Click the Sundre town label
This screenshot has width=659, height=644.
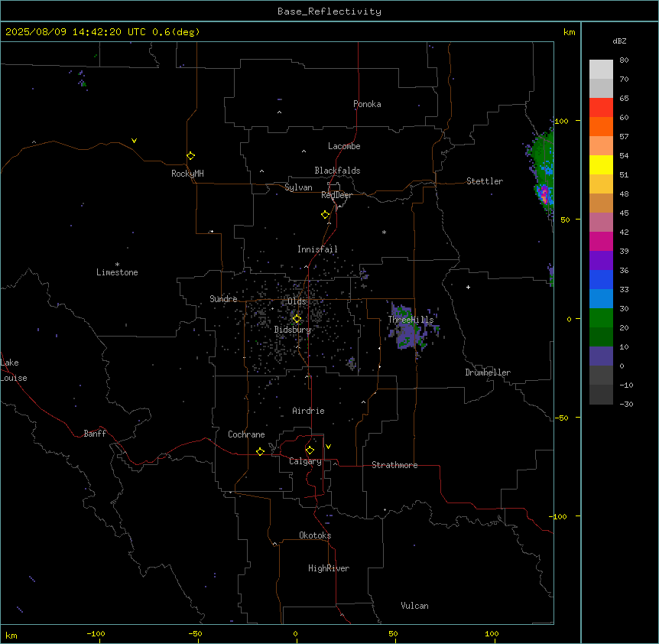[223, 299]
